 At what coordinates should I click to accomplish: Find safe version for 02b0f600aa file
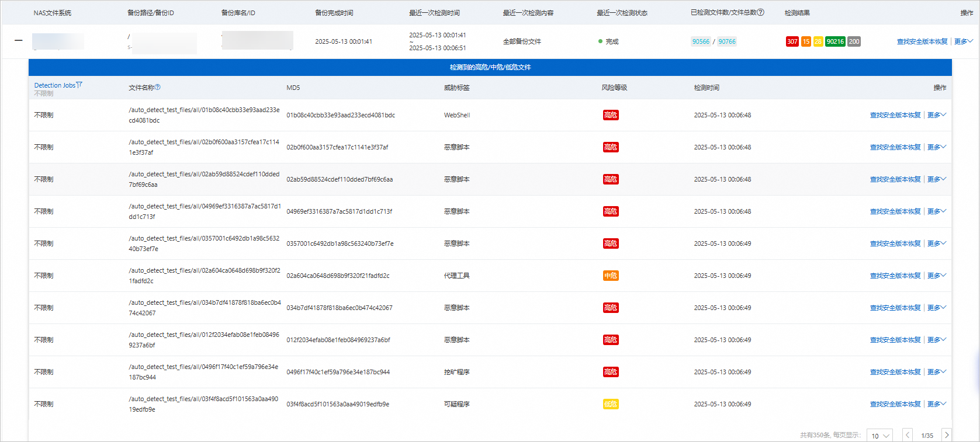tap(895, 147)
